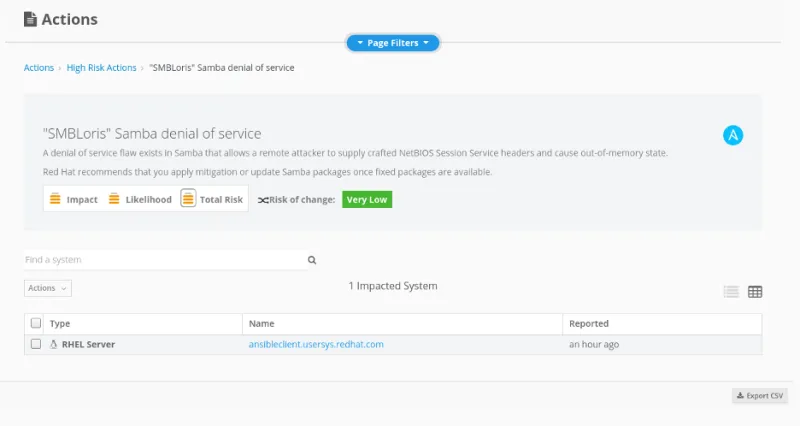Click the Ansible logo icon
The image size is (800, 426).
pyautogui.click(x=733, y=135)
